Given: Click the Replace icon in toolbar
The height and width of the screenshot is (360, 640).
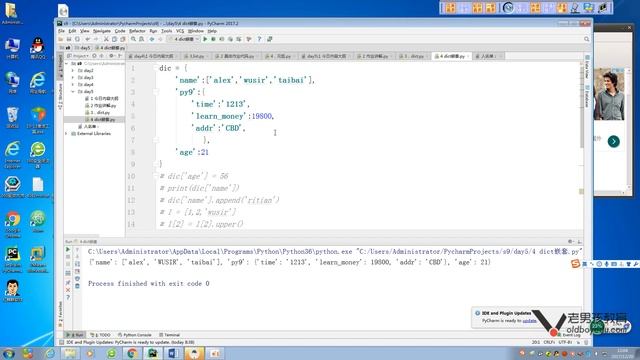Looking at the screenshot, I should tap(142, 39).
